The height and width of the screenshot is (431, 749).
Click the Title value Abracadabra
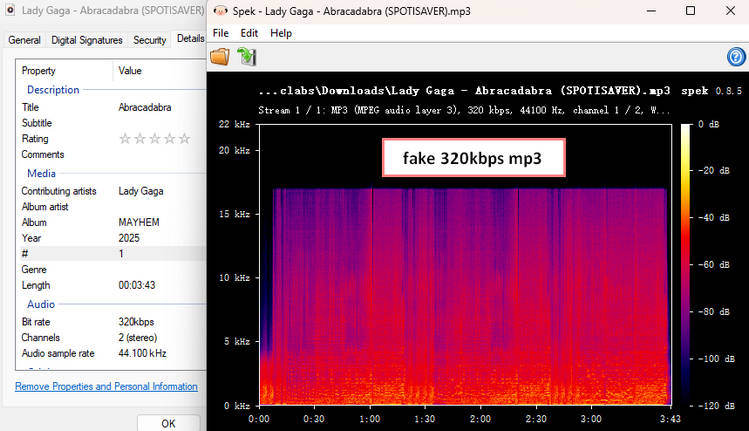(x=145, y=108)
